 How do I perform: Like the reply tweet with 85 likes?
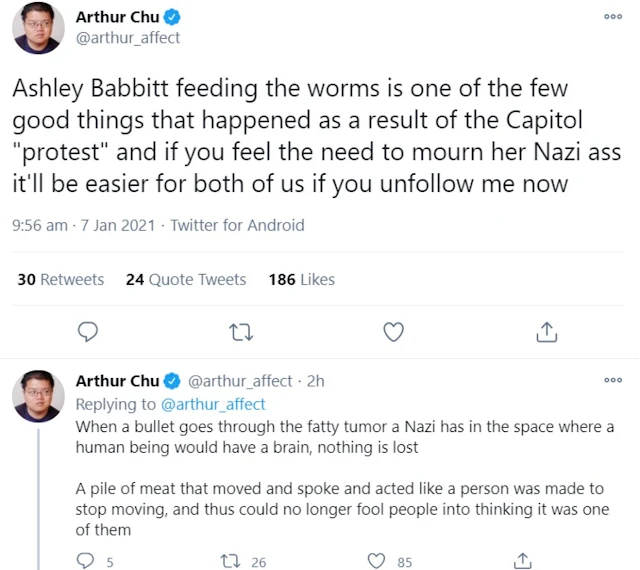[377, 562]
